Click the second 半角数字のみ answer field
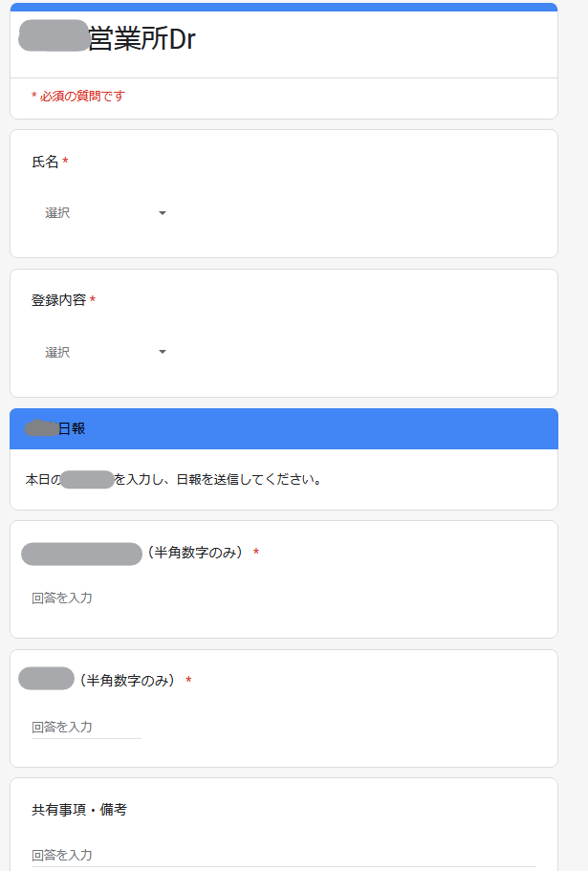This screenshot has height=871, width=588. click(x=87, y=728)
